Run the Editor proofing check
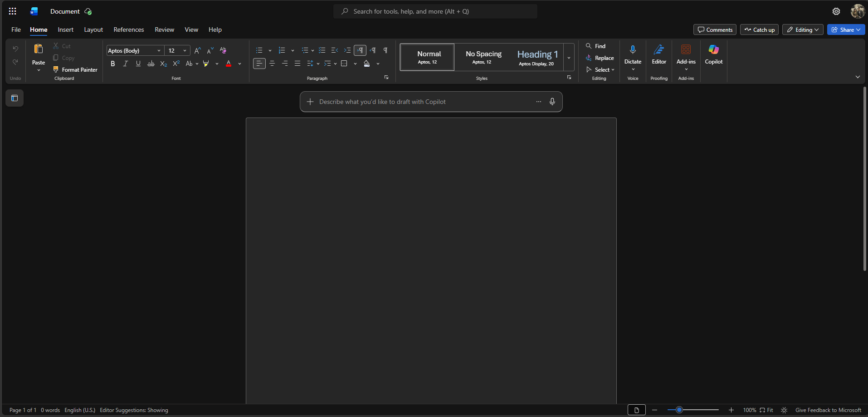Screen dimensions: 868x417 tap(659, 55)
